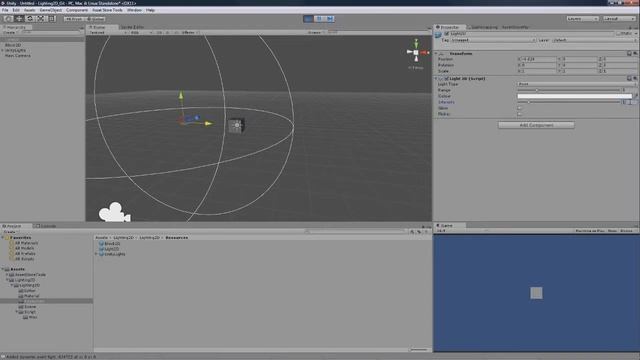Open the GameObject menu

point(51,10)
